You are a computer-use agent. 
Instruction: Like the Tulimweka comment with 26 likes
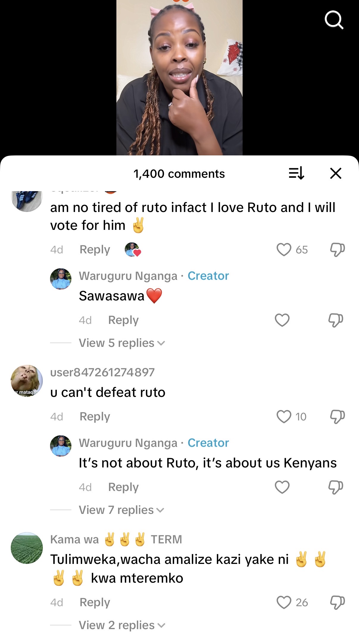coord(284,602)
